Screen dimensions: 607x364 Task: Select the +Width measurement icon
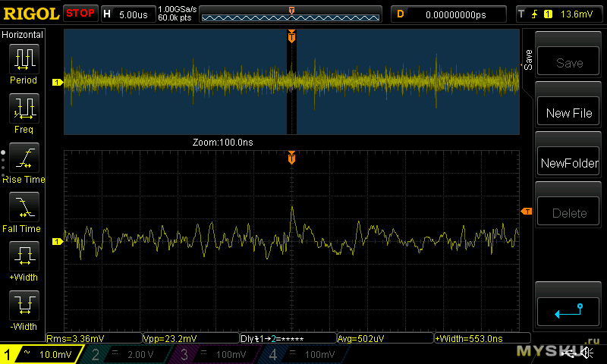[x=24, y=256]
